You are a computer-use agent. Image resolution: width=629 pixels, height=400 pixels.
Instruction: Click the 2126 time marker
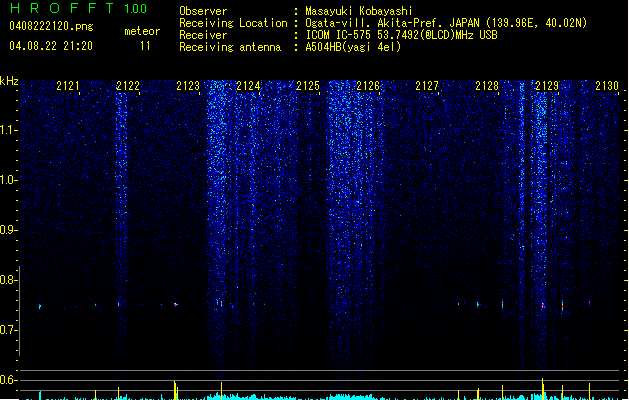coord(368,86)
